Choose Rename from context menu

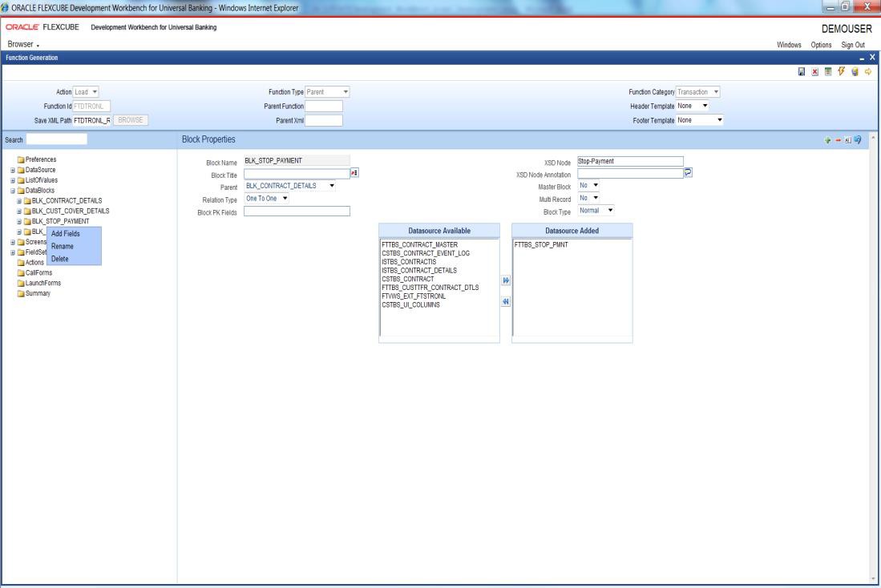point(74,246)
